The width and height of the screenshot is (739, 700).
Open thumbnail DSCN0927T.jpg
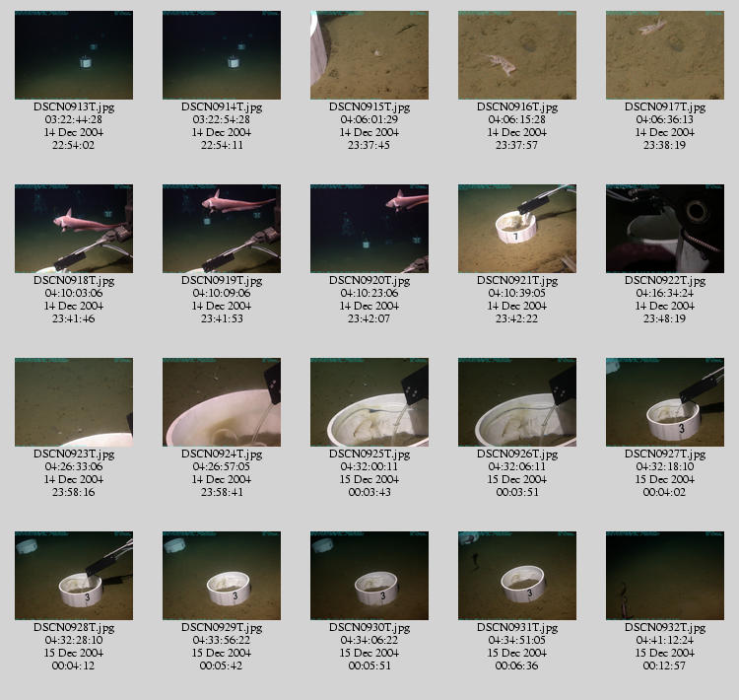665,402
